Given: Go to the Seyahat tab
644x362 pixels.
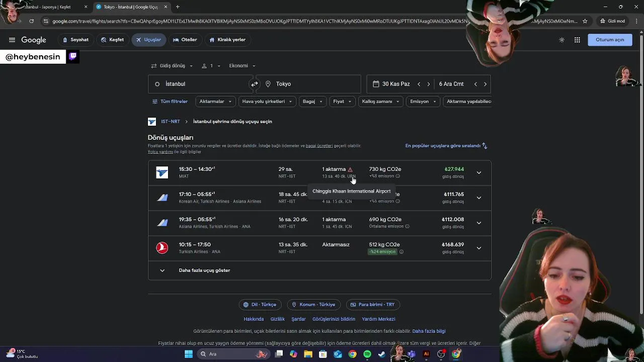Looking at the screenshot, I should [75, 40].
